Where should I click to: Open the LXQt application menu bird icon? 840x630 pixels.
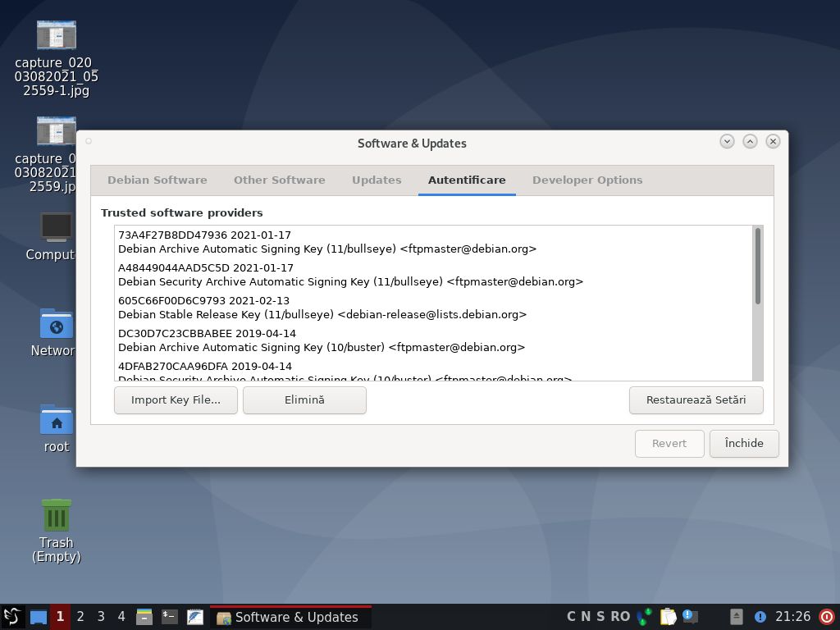pos(11,617)
